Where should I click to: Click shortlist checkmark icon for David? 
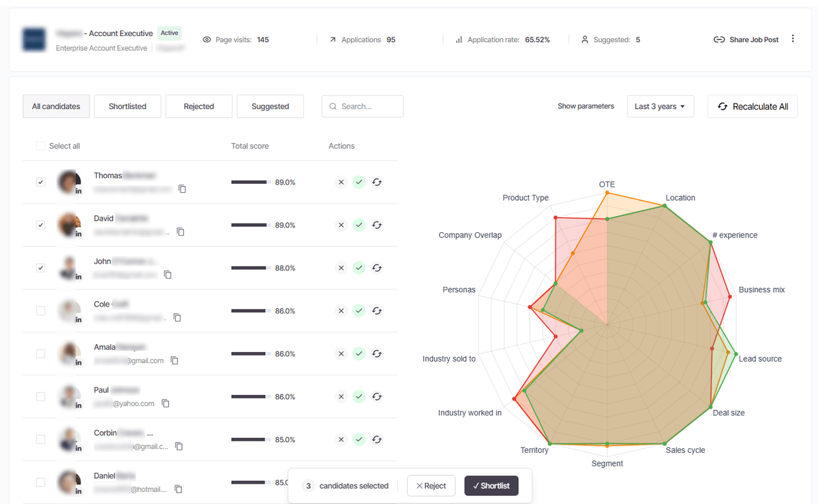pos(359,225)
